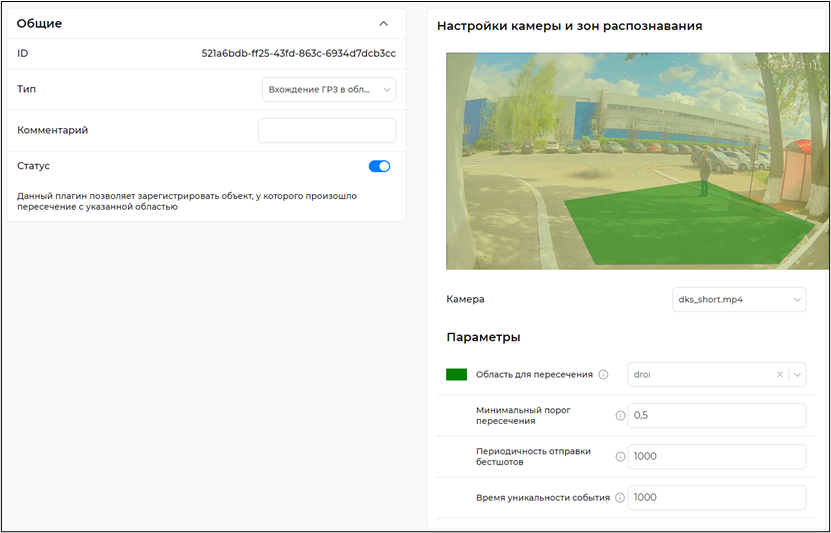831x533 pixels.
Task: Show info for Периодичность отправки бестшотов
Action: (x=620, y=457)
